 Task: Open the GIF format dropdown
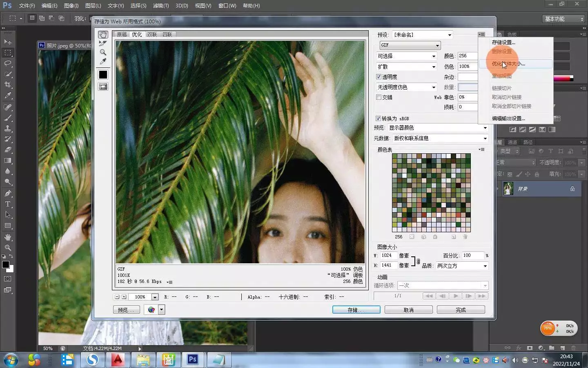(x=410, y=45)
